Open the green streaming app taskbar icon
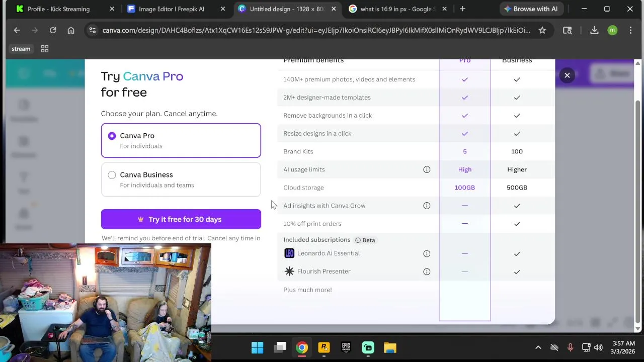The height and width of the screenshot is (362, 644). tap(368, 347)
